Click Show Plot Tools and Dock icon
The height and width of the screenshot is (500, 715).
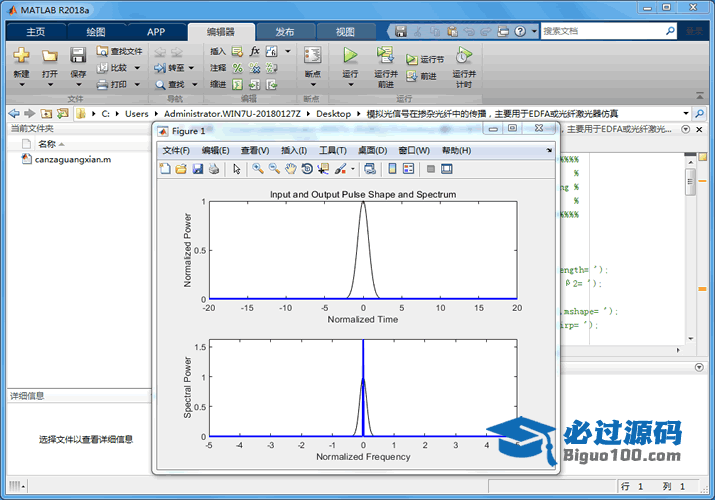coord(447,169)
